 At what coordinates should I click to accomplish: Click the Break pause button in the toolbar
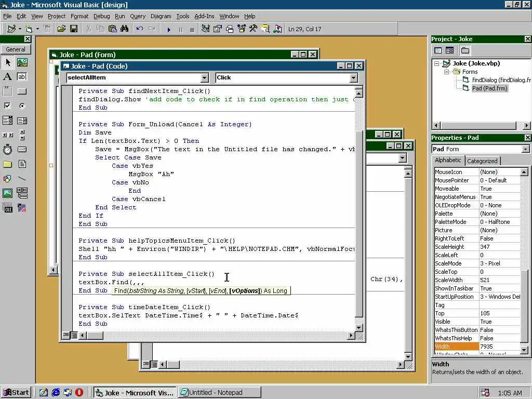(180, 30)
